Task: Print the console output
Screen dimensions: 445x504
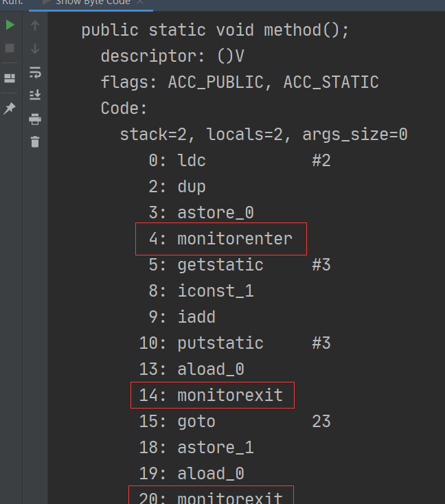Action: 35,119
